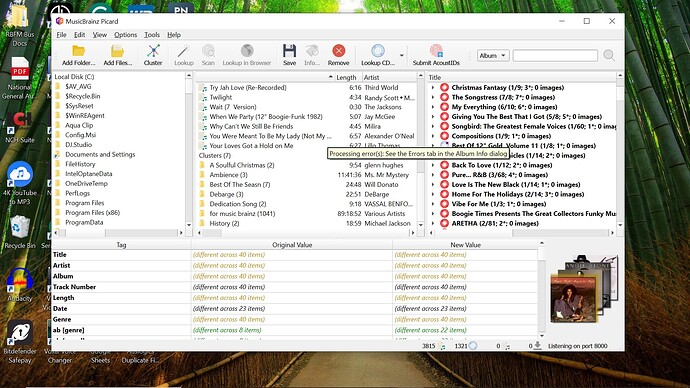Open the Info toolbar item

312,55
